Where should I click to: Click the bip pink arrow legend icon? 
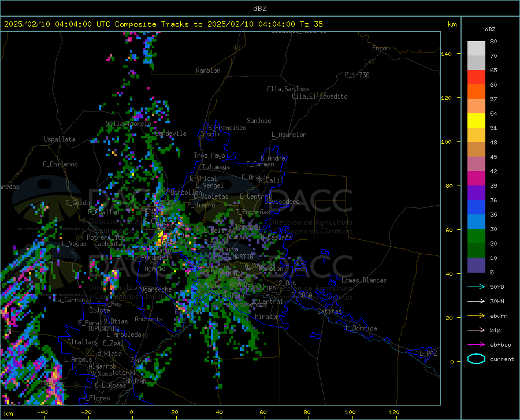476,330
